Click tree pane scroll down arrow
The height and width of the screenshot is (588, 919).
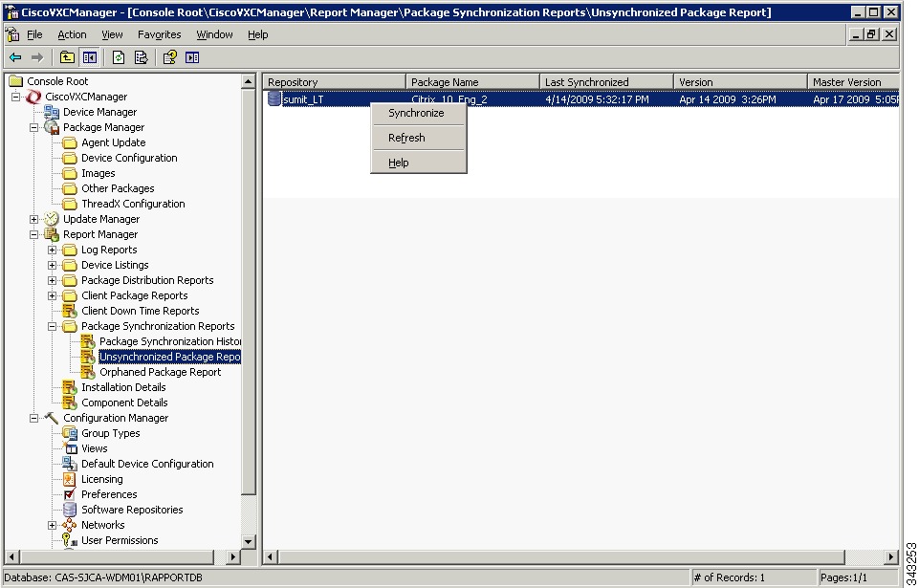click(x=248, y=542)
